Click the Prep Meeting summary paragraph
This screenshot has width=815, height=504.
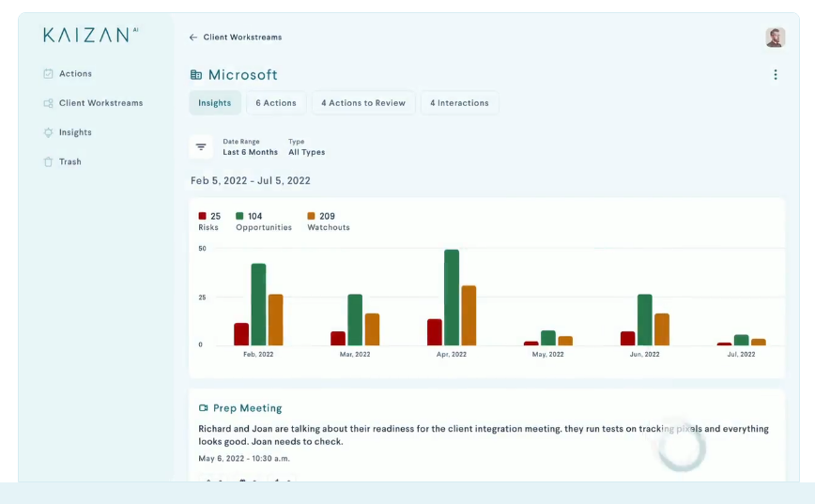point(484,435)
